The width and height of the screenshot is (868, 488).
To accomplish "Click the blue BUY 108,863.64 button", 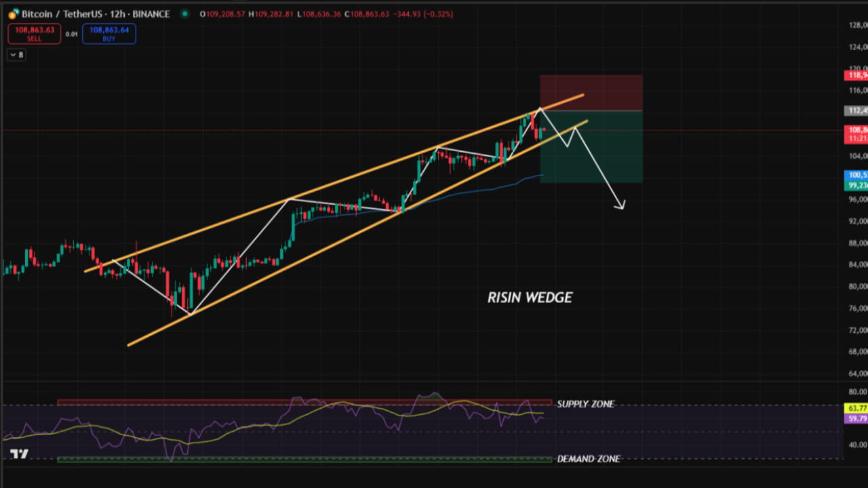I will tap(109, 34).
